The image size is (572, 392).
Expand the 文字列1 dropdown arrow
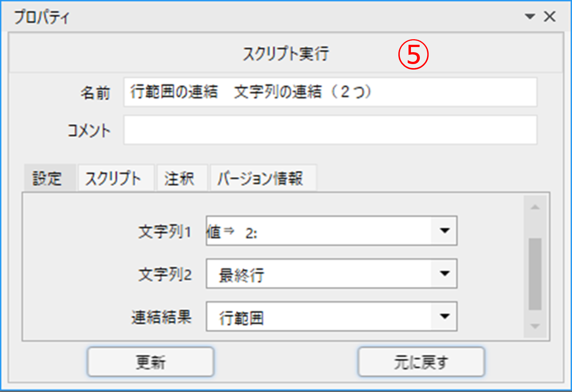(x=444, y=231)
